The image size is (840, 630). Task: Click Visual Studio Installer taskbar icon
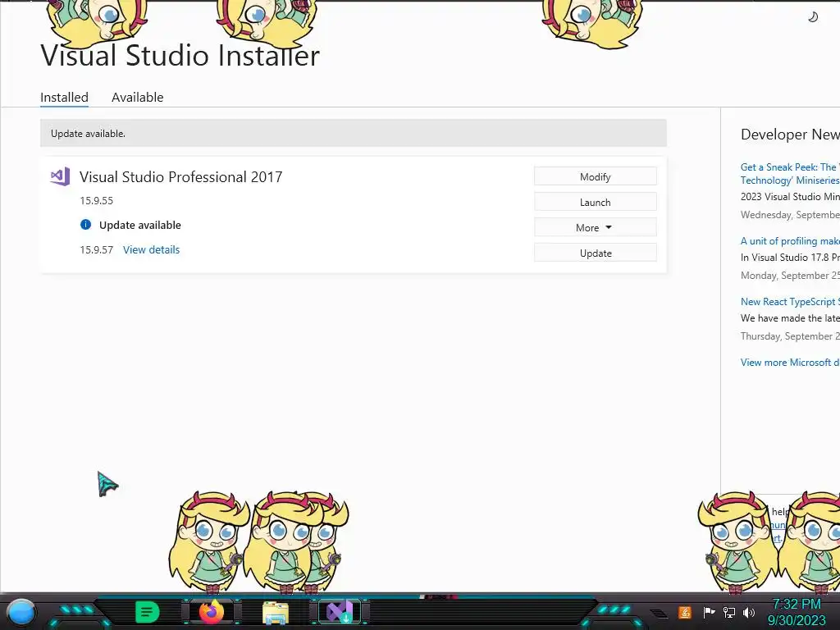click(340, 612)
